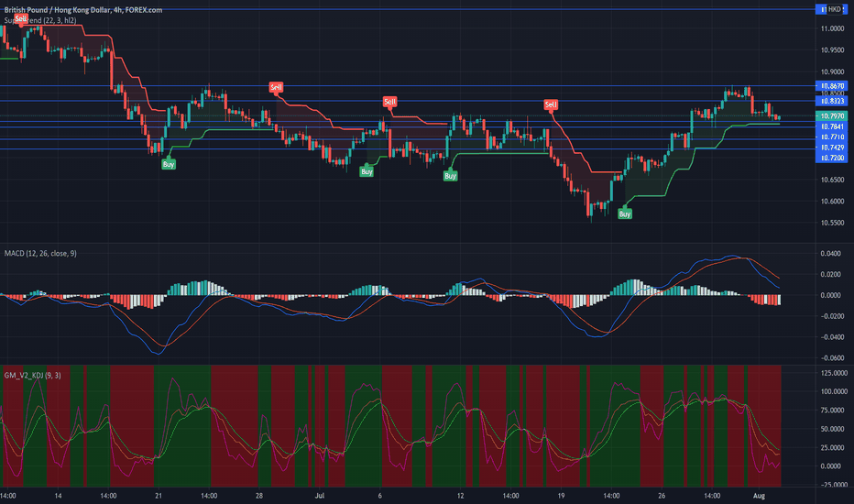Click the 50.0000 KDJ axis value
Viewport: 854px width, 504px height.
coord(834,430)
